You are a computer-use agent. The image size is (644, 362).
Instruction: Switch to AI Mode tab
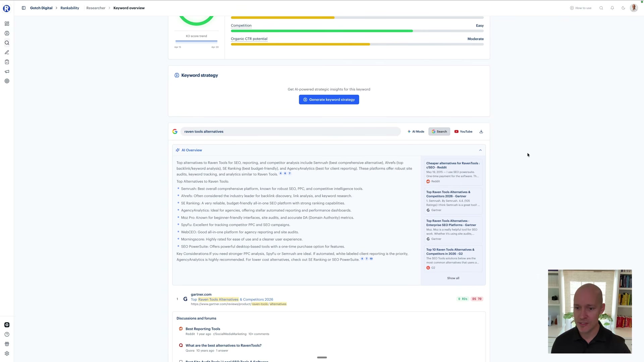pos(416,132)
